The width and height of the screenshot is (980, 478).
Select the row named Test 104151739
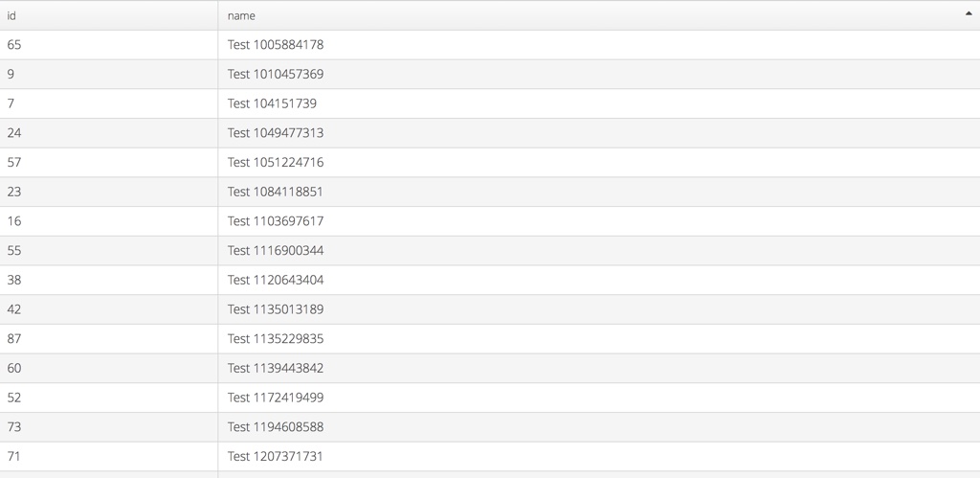click(272, 103)
